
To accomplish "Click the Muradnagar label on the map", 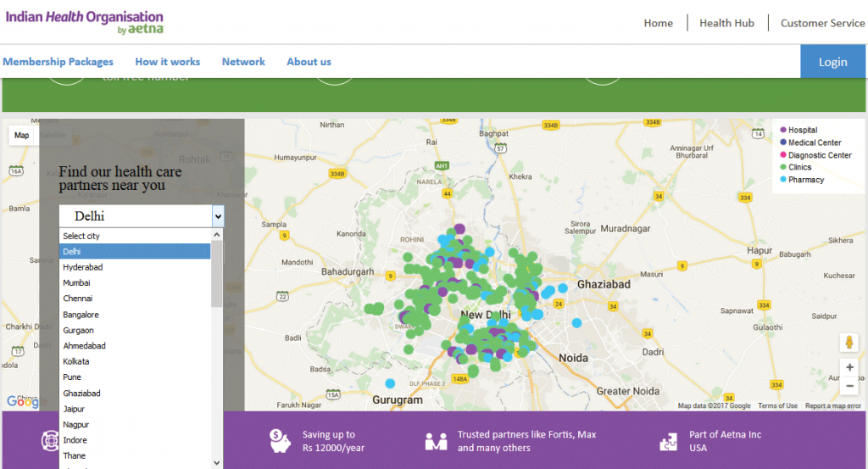I will pyautogui.click(x=625, y=228).
